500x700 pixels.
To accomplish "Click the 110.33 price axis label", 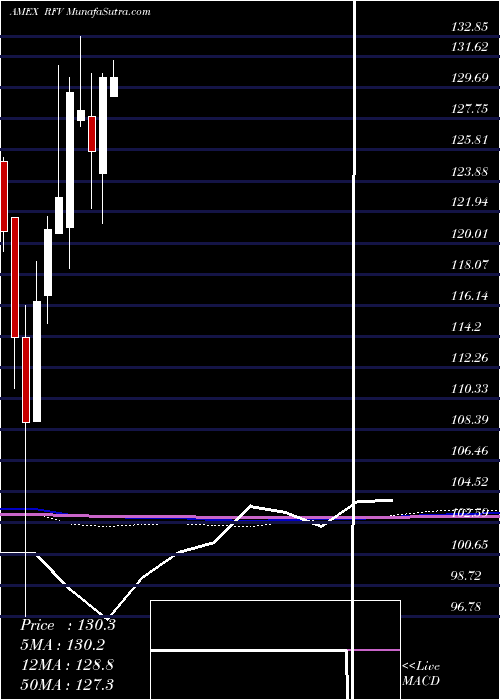I will 469,389.
